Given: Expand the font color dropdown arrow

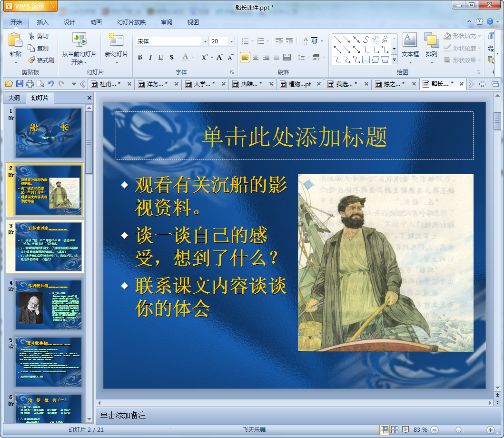Looking at the screenshot, I should click(193, 57).
